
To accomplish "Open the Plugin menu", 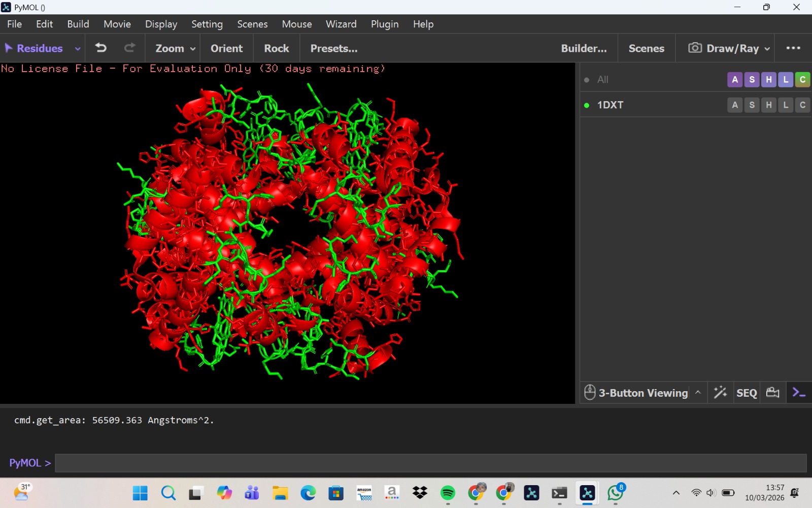I will click(384, 24).
